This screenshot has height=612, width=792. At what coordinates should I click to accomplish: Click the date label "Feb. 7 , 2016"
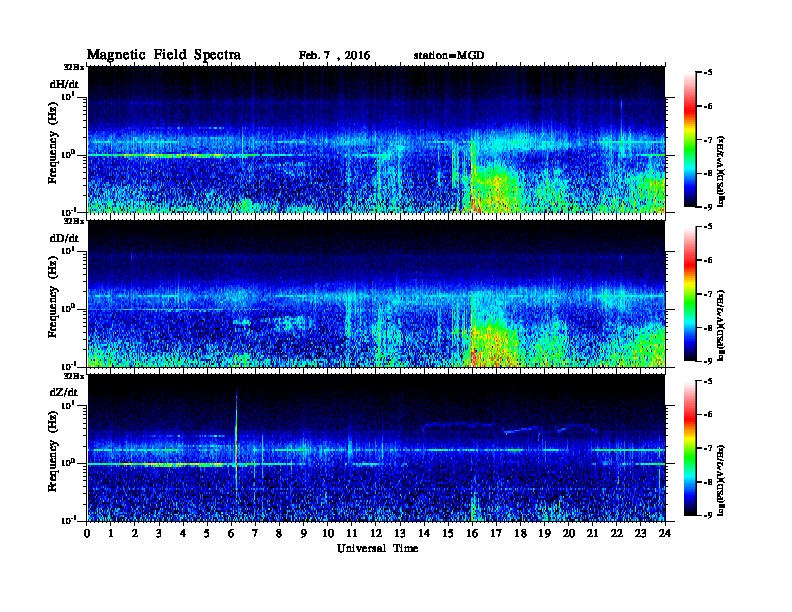tap(334, 56)
